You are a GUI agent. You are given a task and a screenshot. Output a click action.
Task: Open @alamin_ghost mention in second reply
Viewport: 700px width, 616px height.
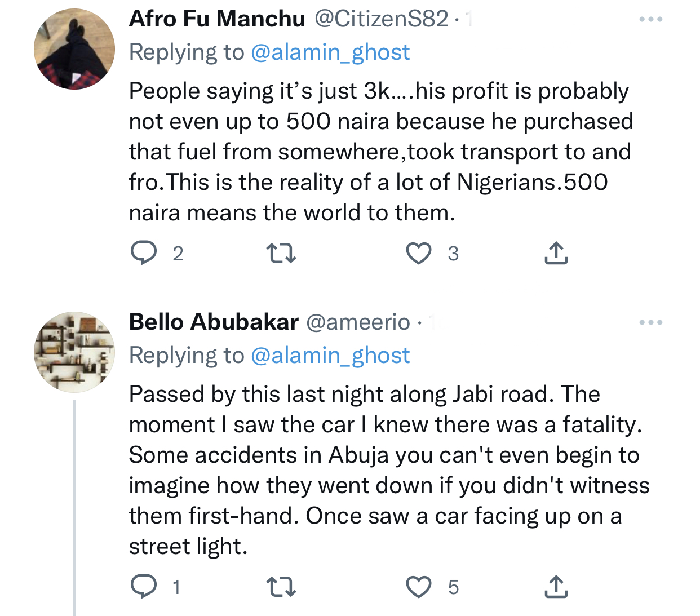click(330, 356)
